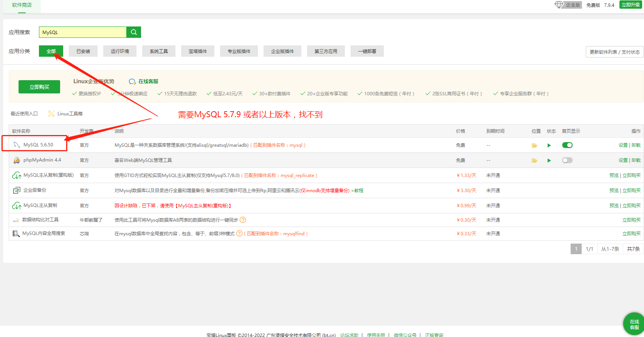This screenshot has width=644, height=337.
Task: Click the 在线客服 link in banner
Action: click(x=148, y=81)
